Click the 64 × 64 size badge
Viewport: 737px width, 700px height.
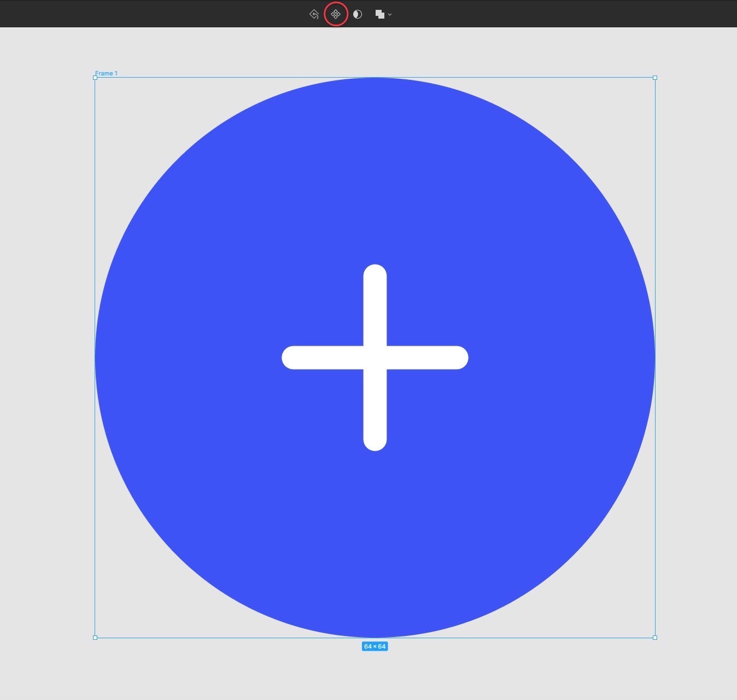375,647
